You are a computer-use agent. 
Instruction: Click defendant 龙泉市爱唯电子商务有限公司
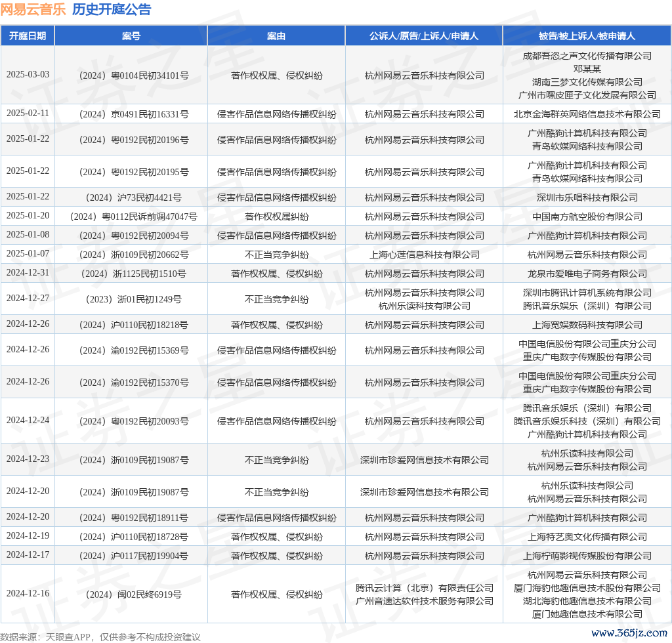pos(587,274)
